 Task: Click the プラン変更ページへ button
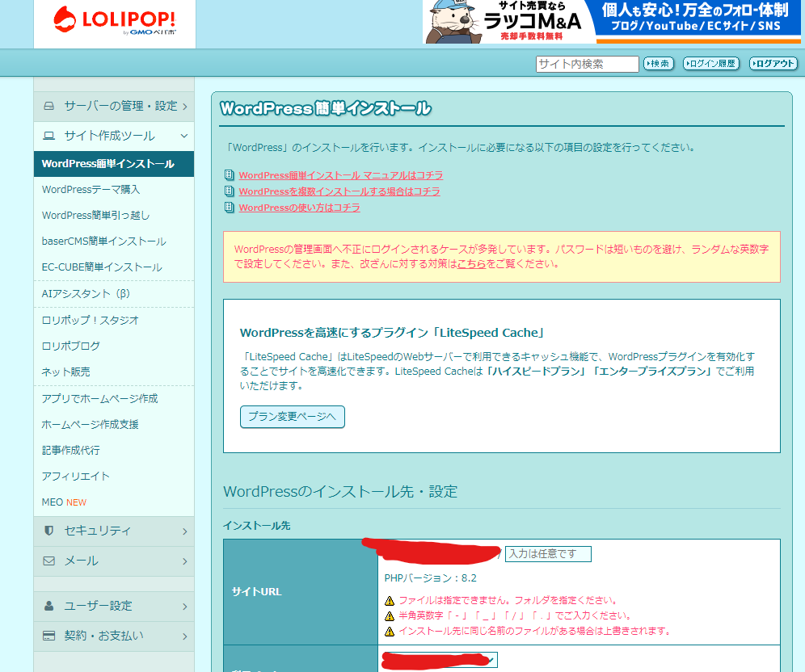[x=292, y=417]
